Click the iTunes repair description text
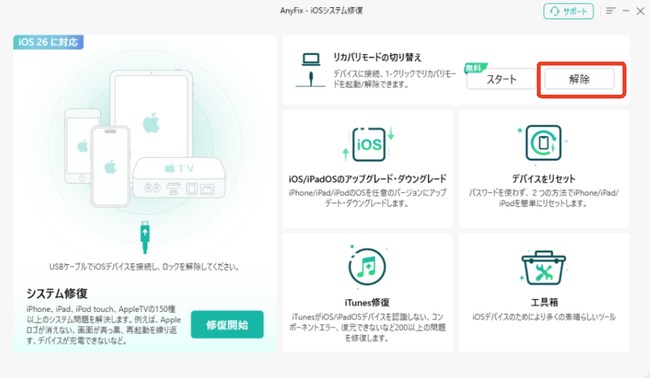650x379 pixels. [367, 328]
